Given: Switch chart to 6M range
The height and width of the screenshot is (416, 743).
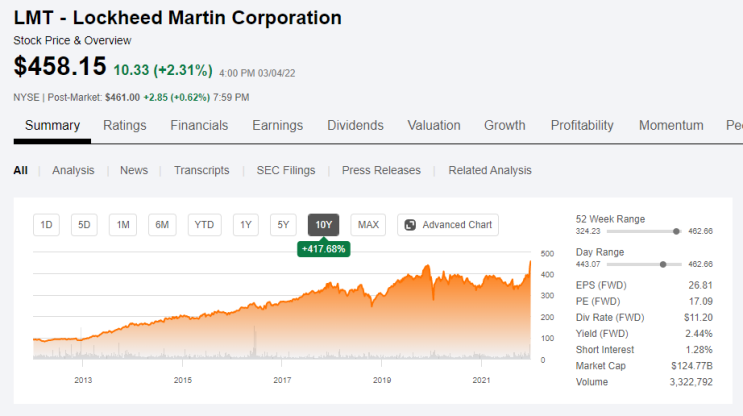Looking at the screenshot, I should 162,225.
